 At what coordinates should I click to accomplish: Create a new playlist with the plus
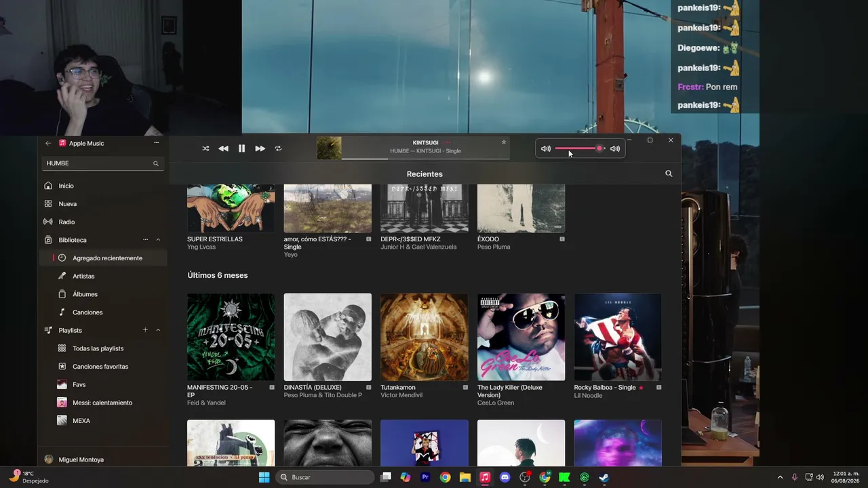(x=145, y=330)
